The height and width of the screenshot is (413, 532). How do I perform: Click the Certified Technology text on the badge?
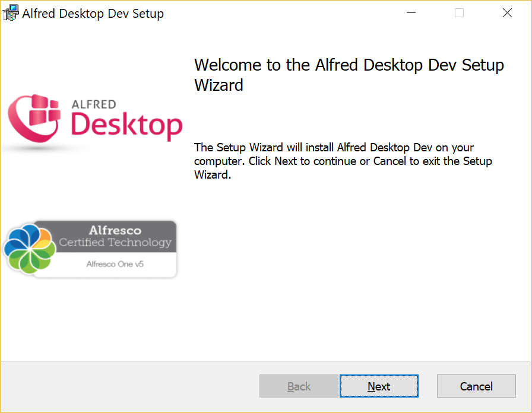click(x=115, y=242)
